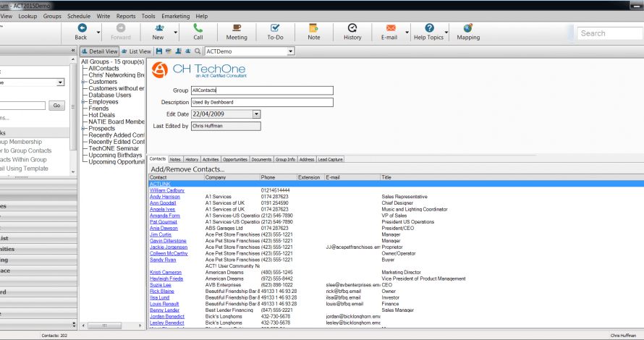Expand the Prospects group node
This screenshot has height=340, width=644.
(83, 129)
